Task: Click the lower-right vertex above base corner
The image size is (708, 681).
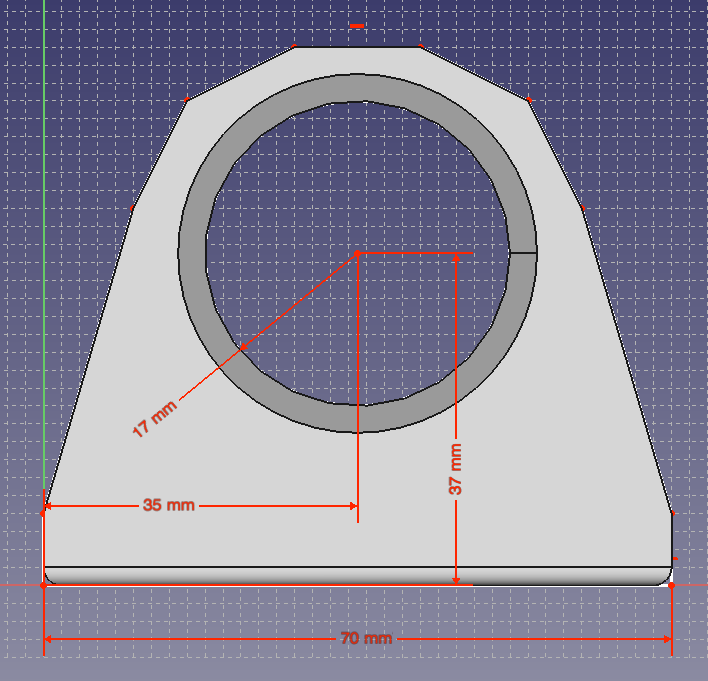Action: (672, 513)
